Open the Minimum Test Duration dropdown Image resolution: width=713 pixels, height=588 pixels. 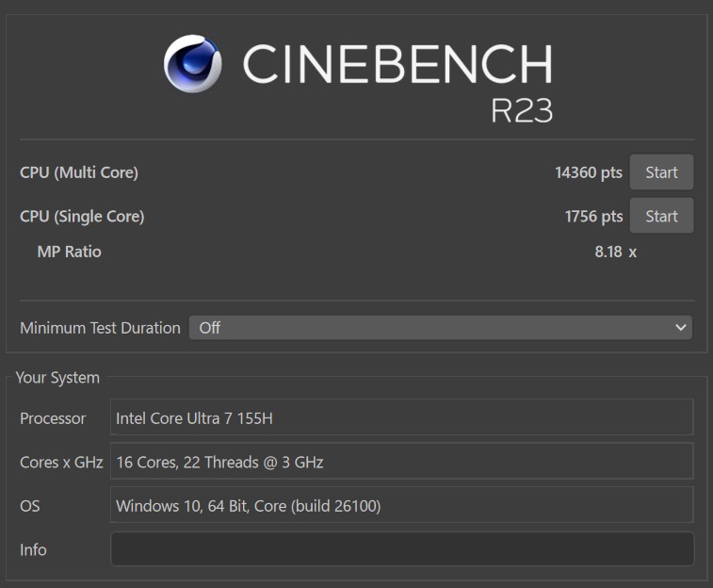(440, 327)
